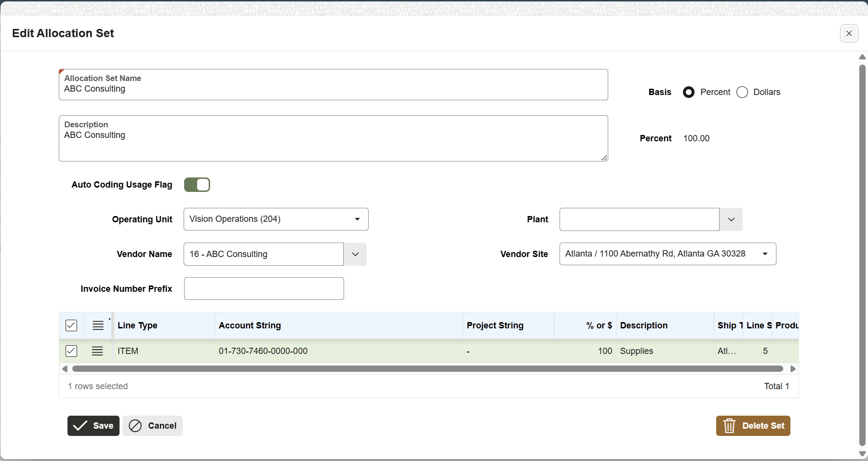Click the 100 percent value cell

click(x=585, y=351)
